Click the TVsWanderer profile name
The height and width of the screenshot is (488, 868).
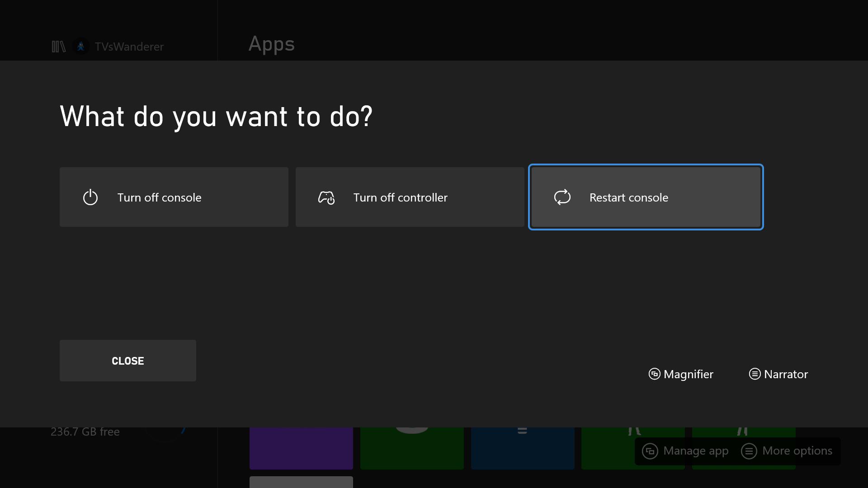tap(129, 47)
